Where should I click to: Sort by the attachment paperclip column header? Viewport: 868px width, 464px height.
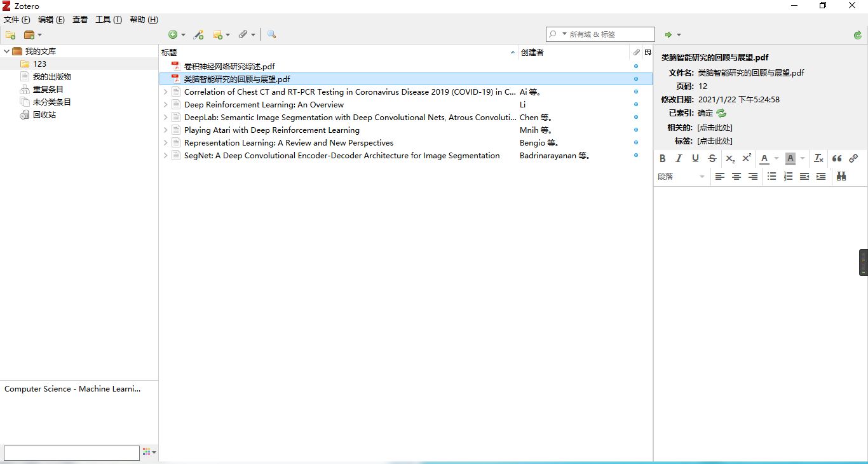(x=637, y=52)
